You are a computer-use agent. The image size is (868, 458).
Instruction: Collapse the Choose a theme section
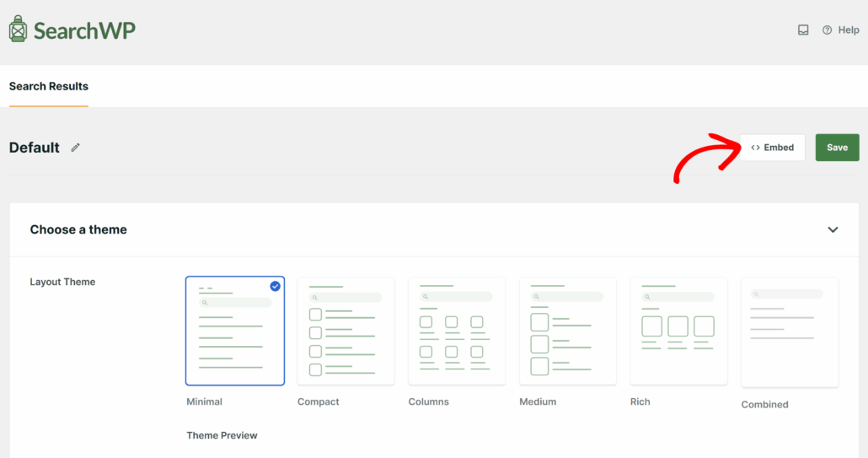pyautogui.click(x=833, y=229)
